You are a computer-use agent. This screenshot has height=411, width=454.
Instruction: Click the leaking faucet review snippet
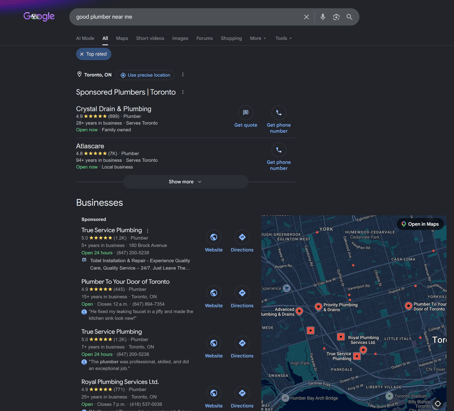coord(141,315)
